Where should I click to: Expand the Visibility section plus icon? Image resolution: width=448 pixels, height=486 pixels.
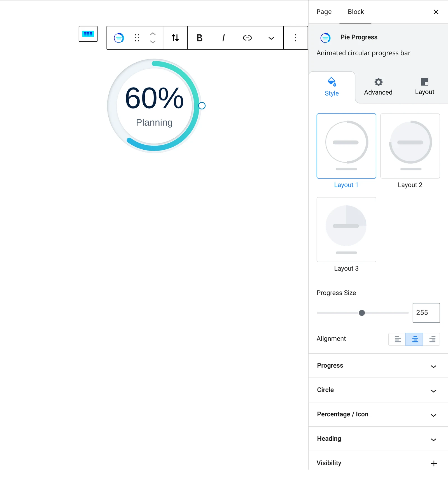click(434, 463)
